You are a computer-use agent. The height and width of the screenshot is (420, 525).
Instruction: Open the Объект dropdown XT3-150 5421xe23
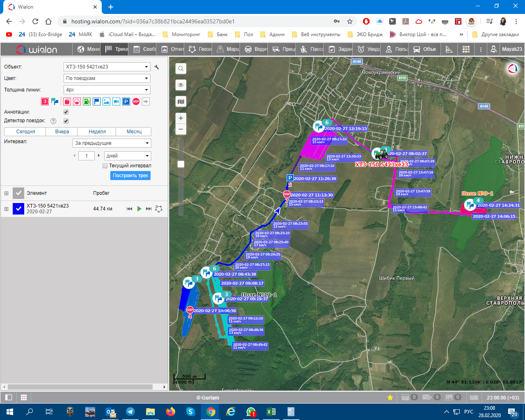[107, 67]
